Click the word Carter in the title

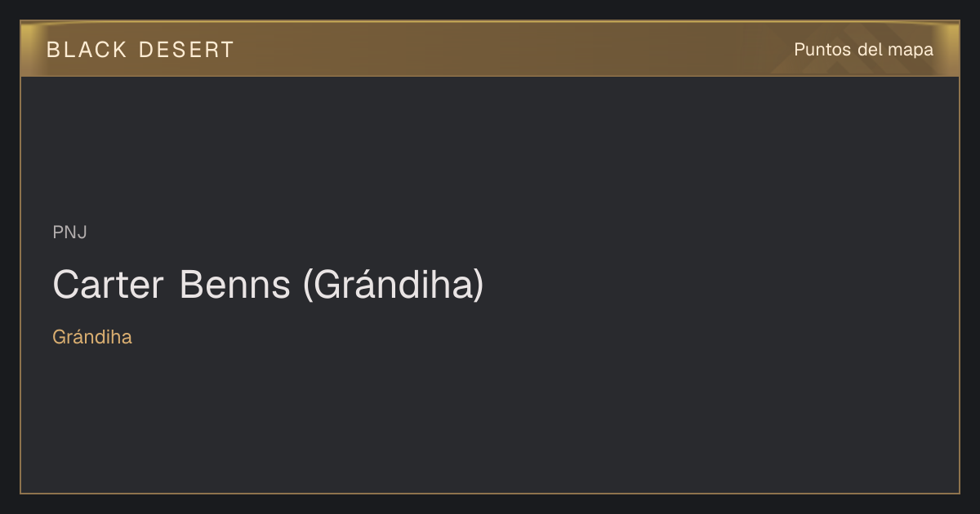tap(108, 285)
